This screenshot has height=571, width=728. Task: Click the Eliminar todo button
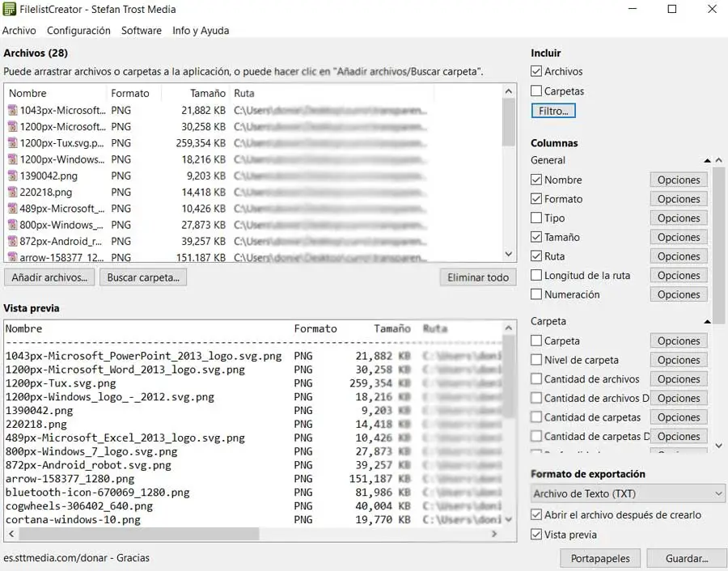[x=478, y=277]
